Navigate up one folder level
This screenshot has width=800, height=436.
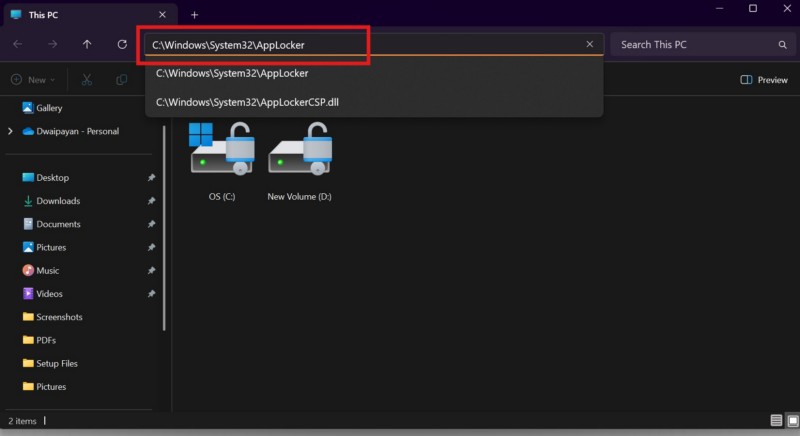tap(87, 44)
